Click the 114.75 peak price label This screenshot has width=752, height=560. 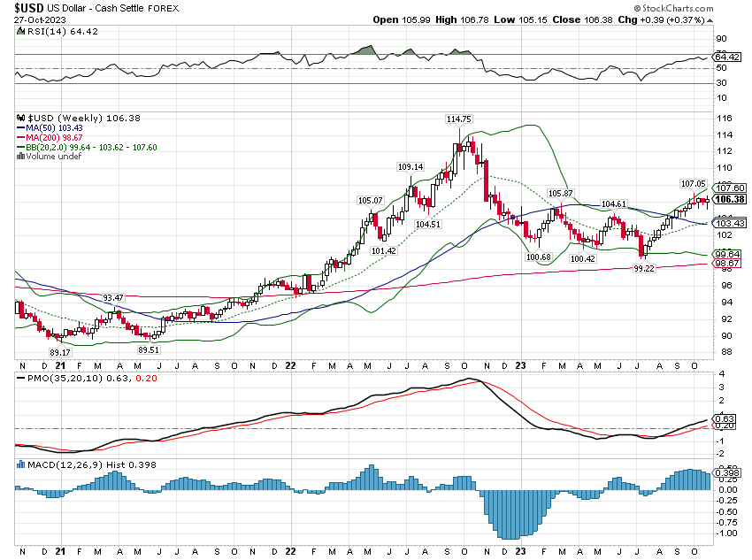pos(458,119)
